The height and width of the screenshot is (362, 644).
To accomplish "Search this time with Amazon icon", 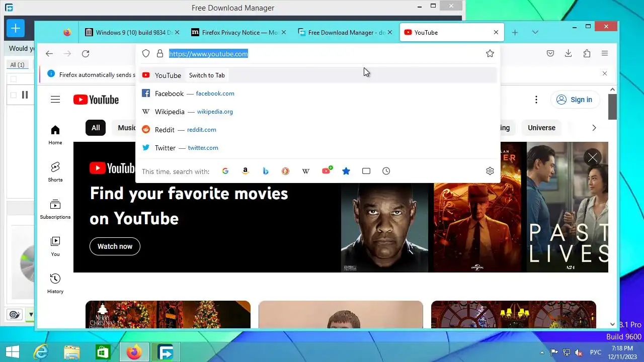I will point(246,171).
